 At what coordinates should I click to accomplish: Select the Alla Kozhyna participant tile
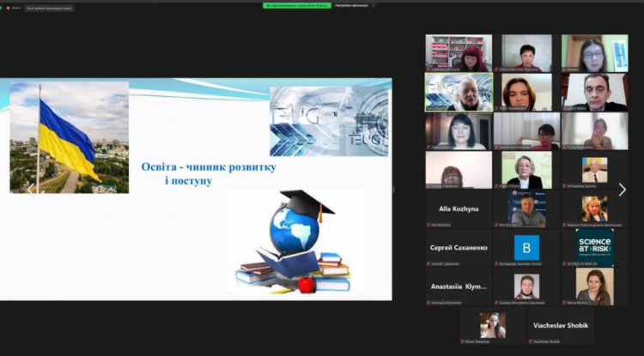coord(459,208)
